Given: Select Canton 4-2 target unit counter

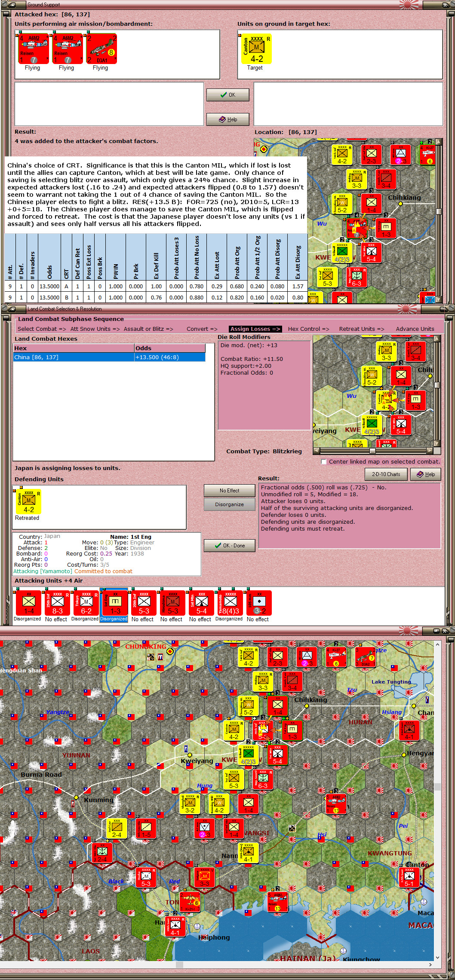Looking at the screenshot, I should point(257,49).
